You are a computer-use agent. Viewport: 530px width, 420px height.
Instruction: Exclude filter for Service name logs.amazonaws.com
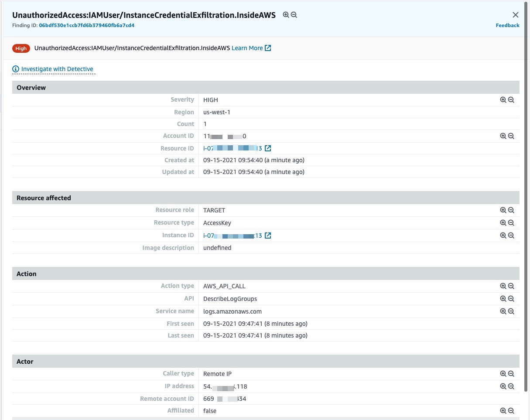(511, 311)
